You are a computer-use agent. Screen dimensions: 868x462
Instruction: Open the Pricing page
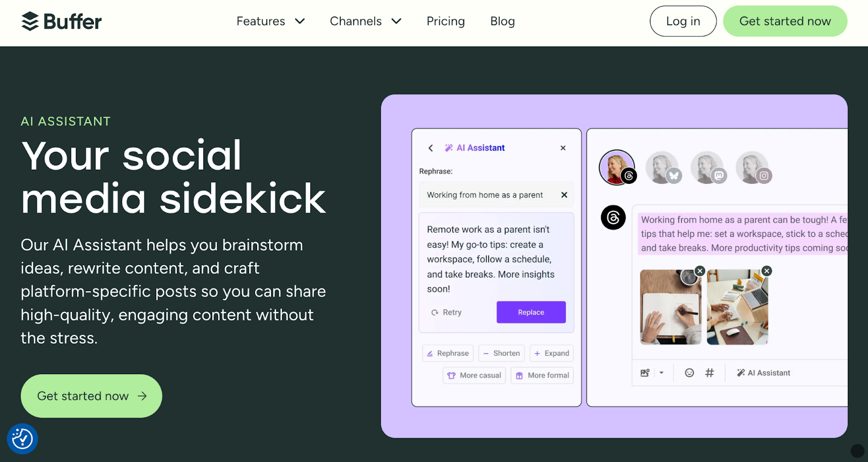click(x=445, y=21)
